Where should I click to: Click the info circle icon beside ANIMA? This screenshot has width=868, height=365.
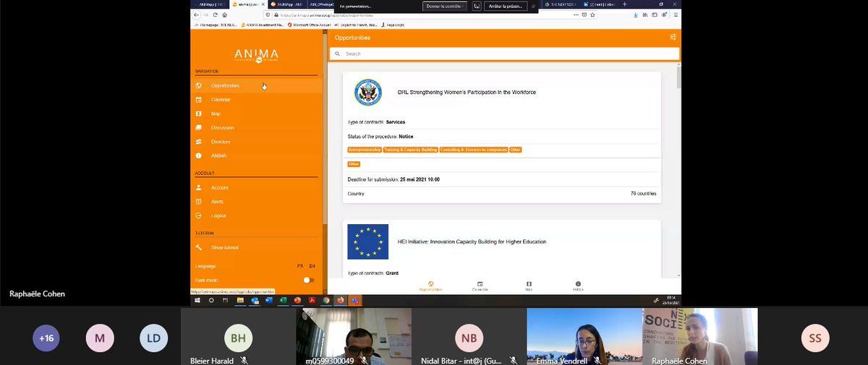coord(198,156)
